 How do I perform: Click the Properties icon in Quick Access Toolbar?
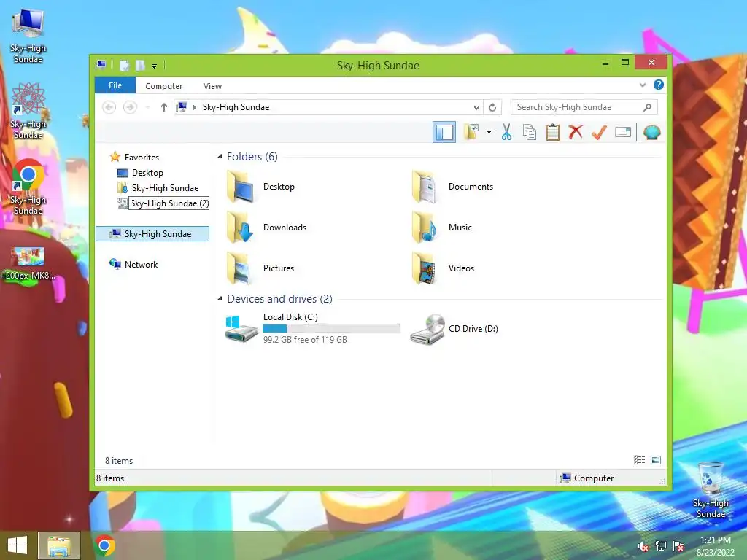click(124, 65)
